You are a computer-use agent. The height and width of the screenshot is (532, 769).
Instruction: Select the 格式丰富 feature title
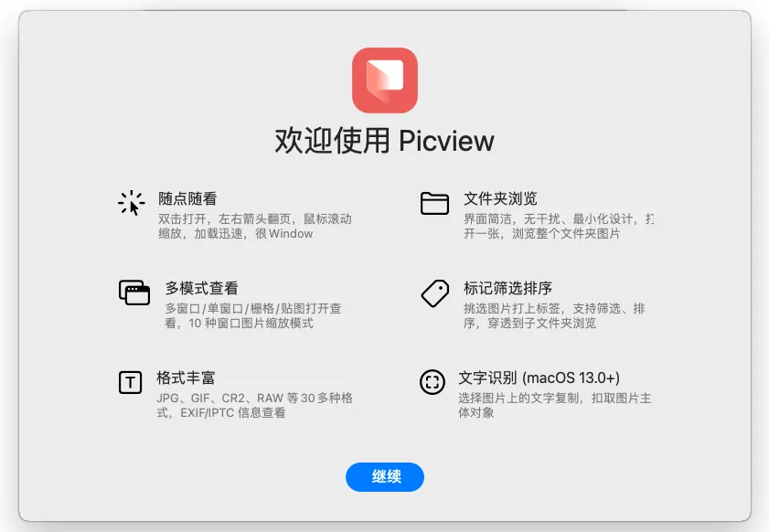[x=186, y=378]
